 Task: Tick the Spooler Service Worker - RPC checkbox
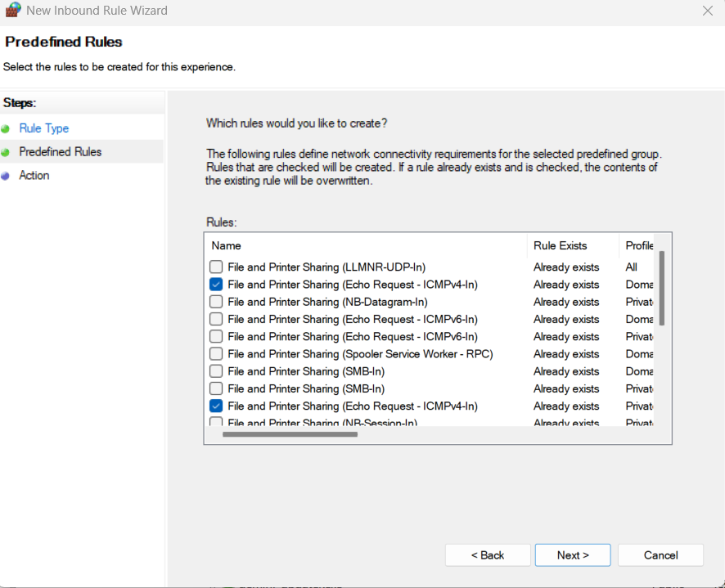(x=216, y=354)
